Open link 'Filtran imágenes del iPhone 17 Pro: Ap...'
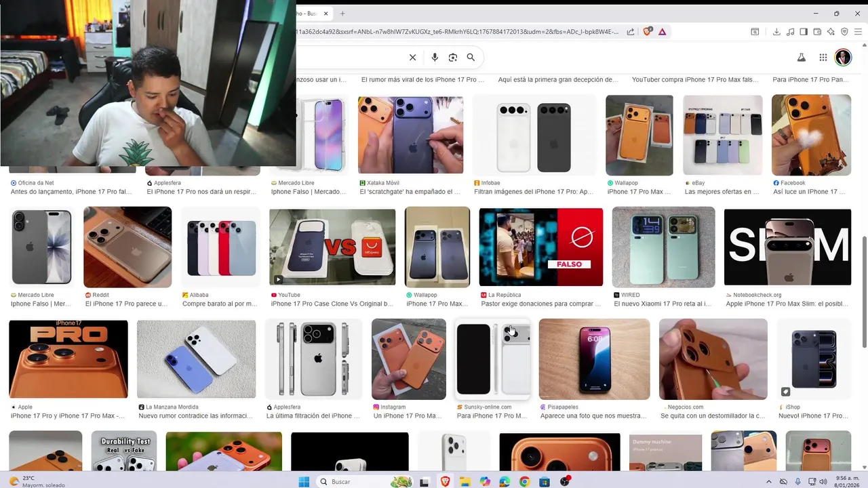This screenshot has width=868, height=488. pos(534,192)
